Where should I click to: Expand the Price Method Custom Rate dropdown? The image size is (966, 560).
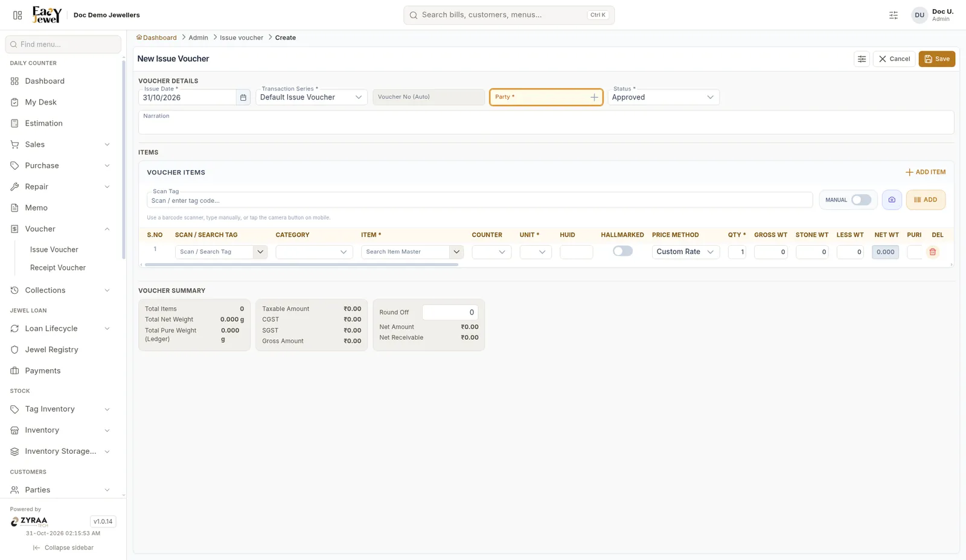pos(685,252)
